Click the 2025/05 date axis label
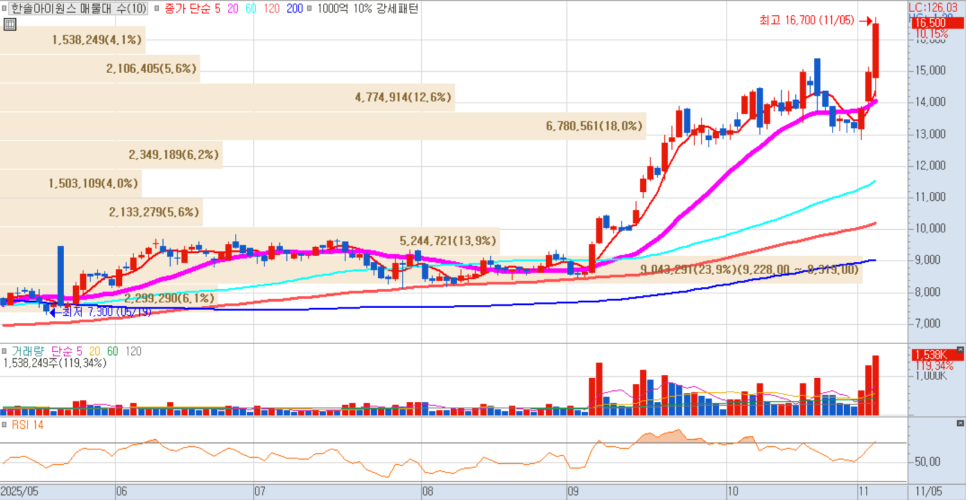Image resolution: width=966 pixels, height=500 pixels. click(x=20, y=492)
